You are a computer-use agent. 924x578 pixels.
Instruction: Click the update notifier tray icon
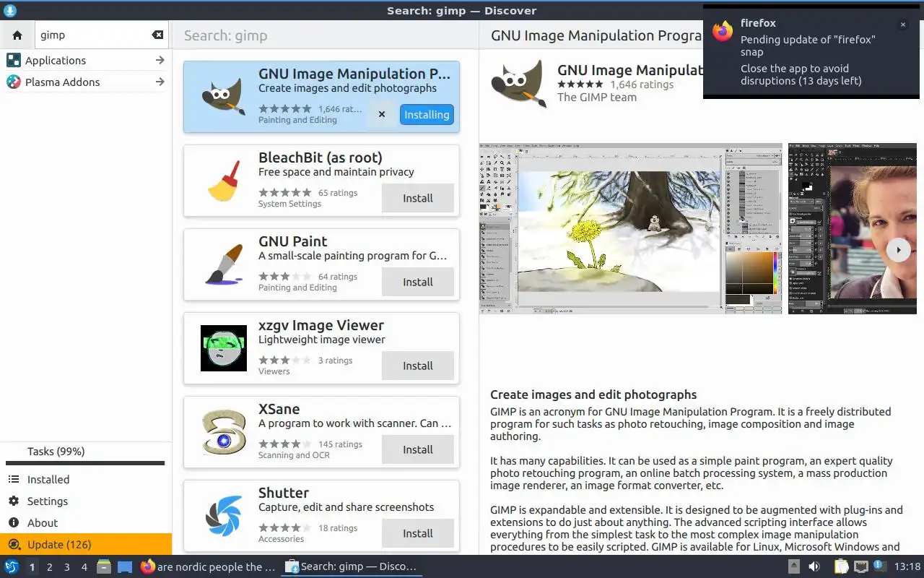[x=879, y=566]
